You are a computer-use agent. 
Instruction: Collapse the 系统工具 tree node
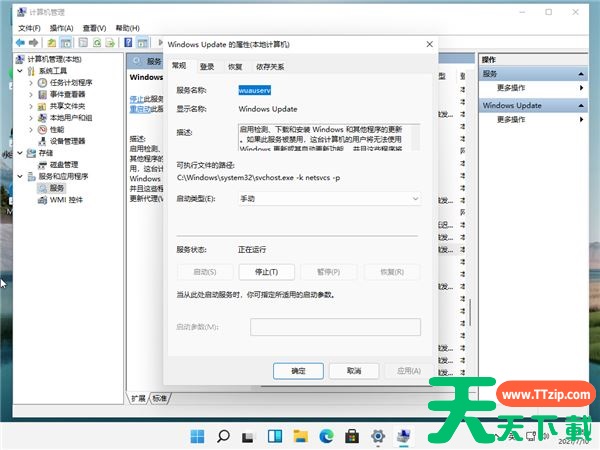coord(20,71)
